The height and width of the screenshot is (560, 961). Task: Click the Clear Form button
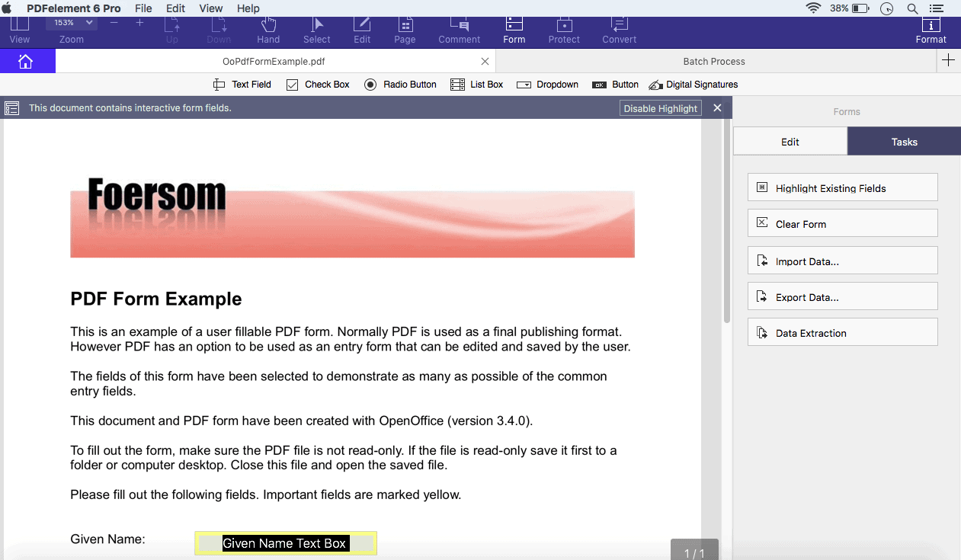(842, 224)
